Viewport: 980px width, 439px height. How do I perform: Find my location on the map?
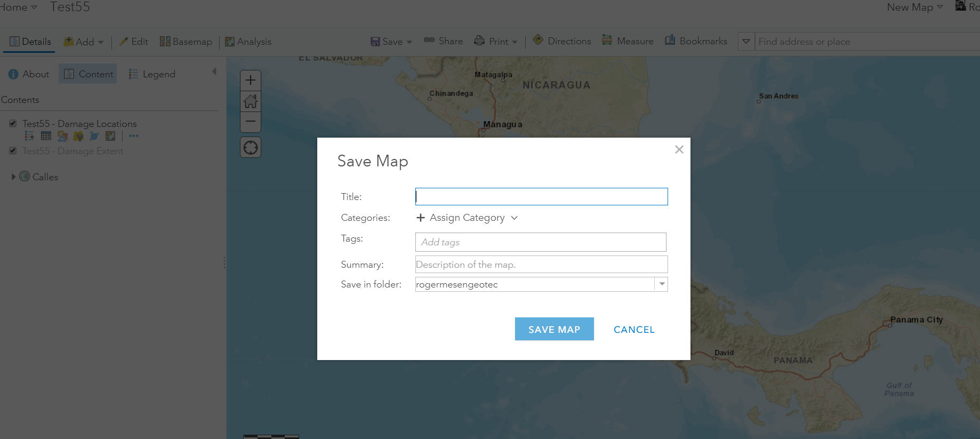(x=251, y=148)
